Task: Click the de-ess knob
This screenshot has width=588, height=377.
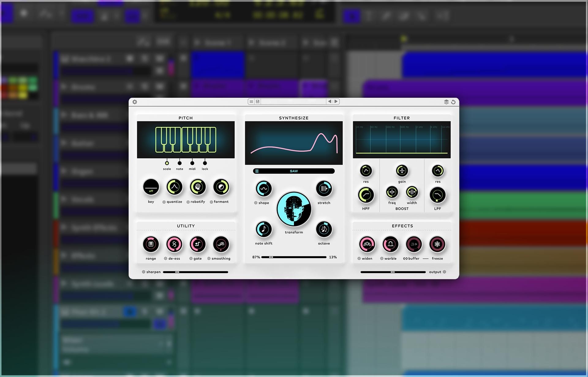Action: (x=174, y=244)
